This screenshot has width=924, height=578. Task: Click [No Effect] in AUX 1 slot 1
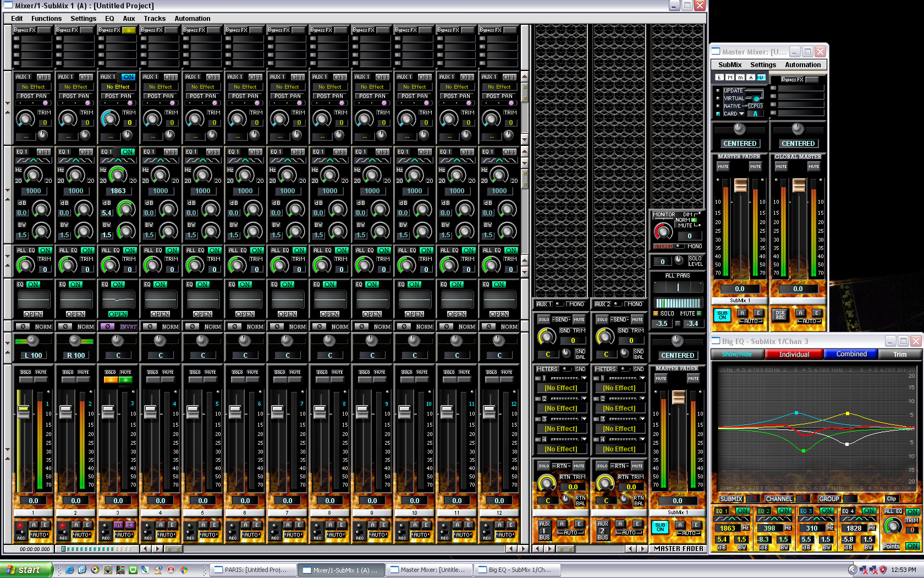click(560, 388)
